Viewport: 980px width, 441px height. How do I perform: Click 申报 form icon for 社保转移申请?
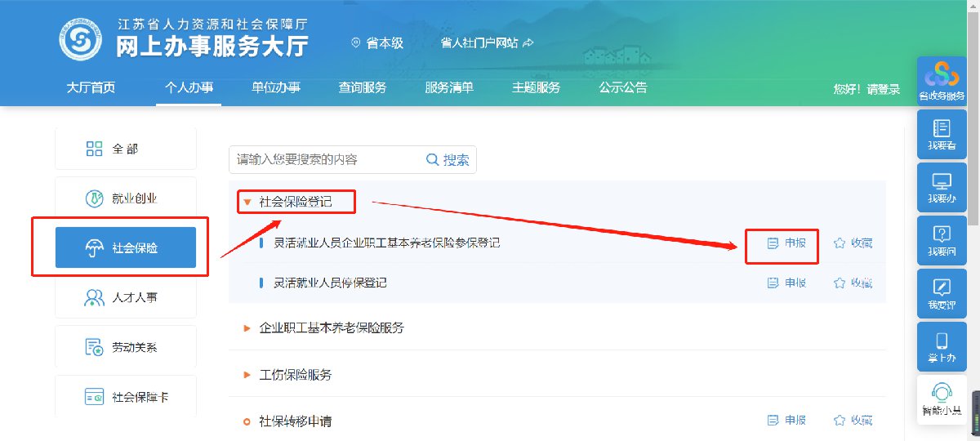coord(773,421)
